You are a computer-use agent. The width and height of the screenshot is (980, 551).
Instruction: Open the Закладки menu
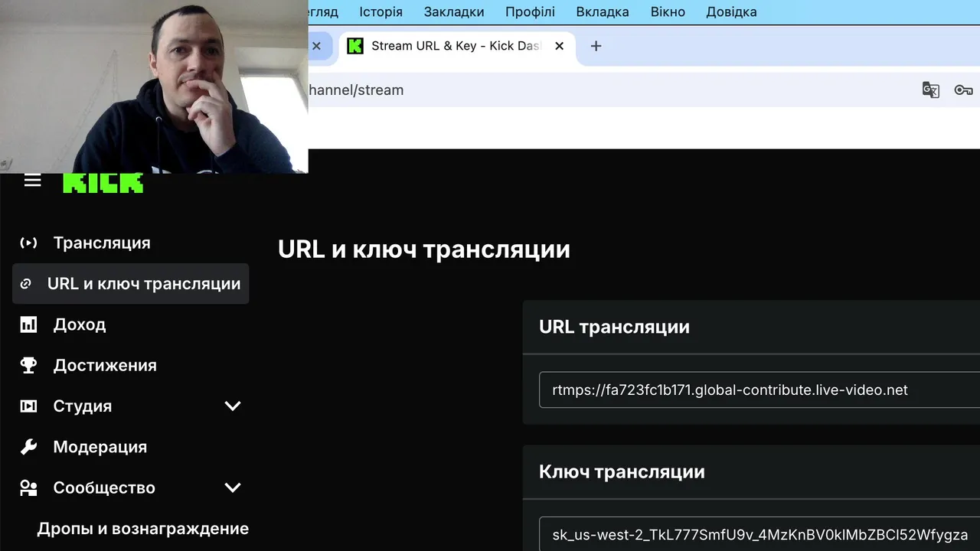coord(454,11)
